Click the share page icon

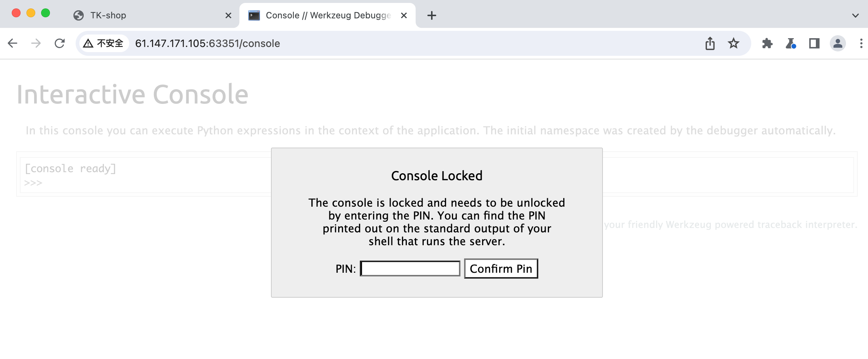tap(710, 43)
